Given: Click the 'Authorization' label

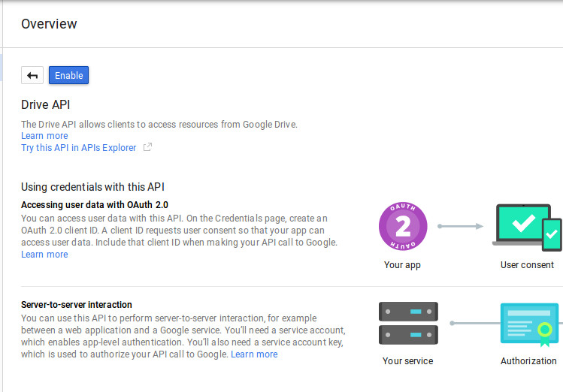Looking at the screenshot, I should [528, 361].
